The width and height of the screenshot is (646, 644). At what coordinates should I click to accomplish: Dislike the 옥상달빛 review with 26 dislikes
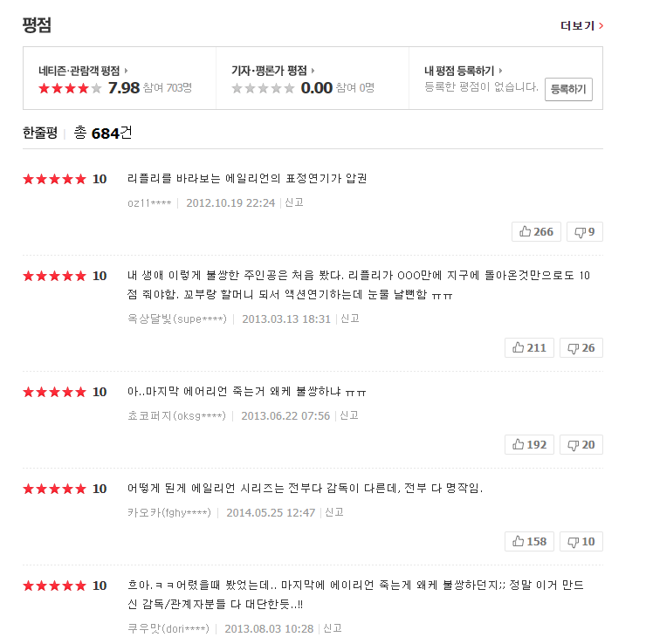click(x=581, y=347)
